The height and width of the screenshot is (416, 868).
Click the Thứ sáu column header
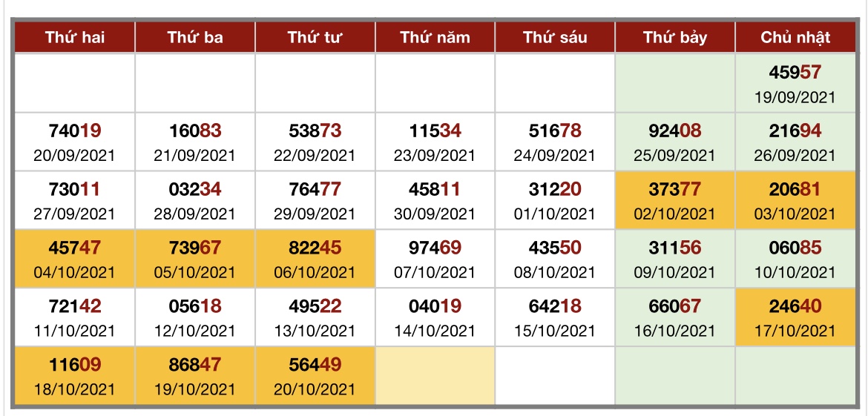(x=555, y=37)
